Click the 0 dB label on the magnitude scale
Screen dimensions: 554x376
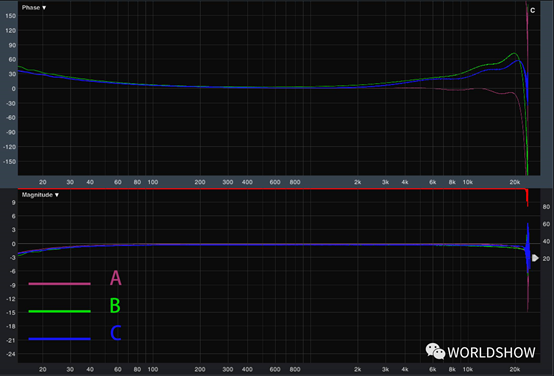pyautogui.click(x=13, y=244)
